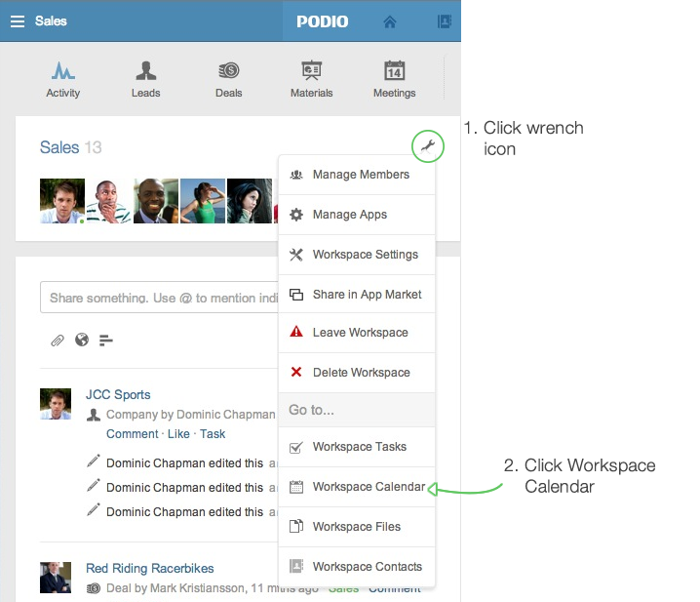Open the Materials app

[x=312, y=80]
